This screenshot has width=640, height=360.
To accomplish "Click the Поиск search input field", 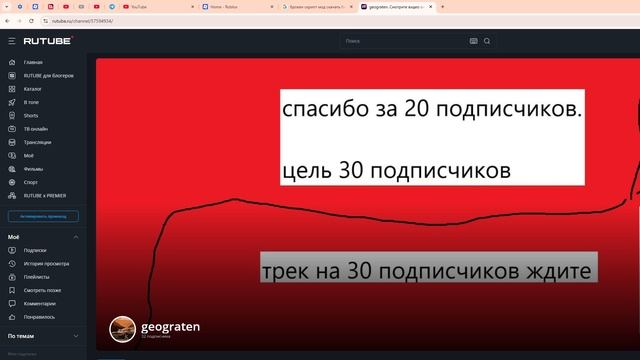I will 404,41.
